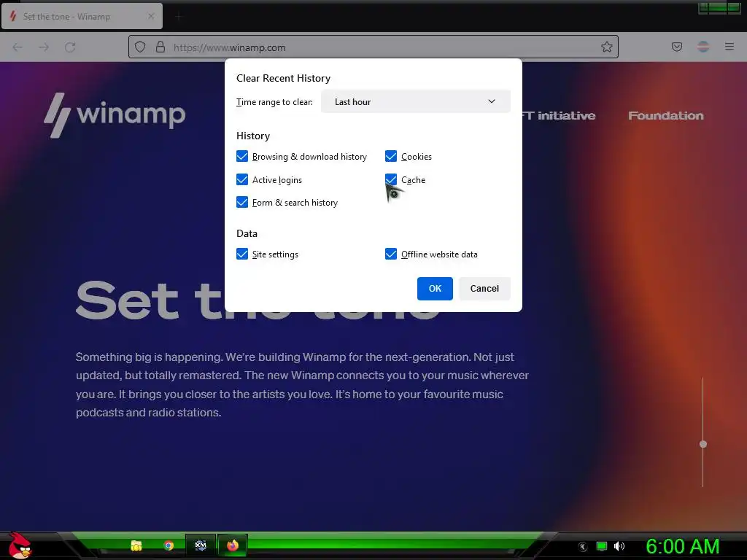The image size is (747, 560).
Task: Click the tray arrow icon
Action: pyautogui.click(x=583, y=547)
